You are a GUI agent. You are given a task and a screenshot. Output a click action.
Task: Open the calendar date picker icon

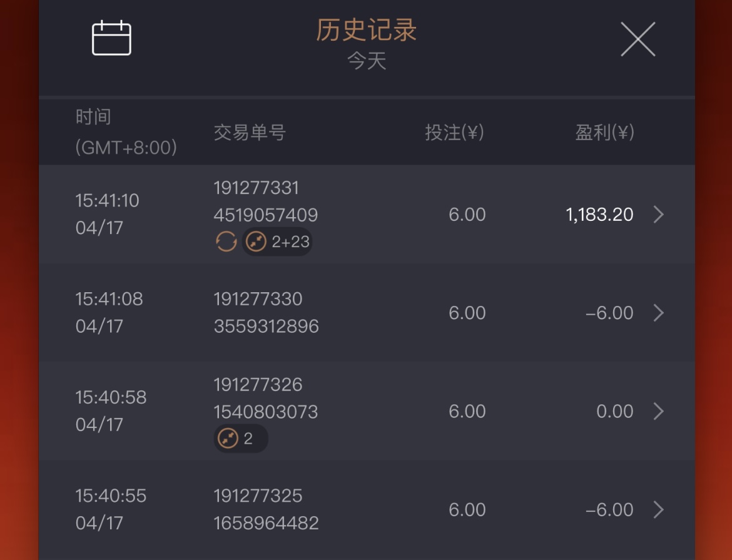[x=111, y=39]
